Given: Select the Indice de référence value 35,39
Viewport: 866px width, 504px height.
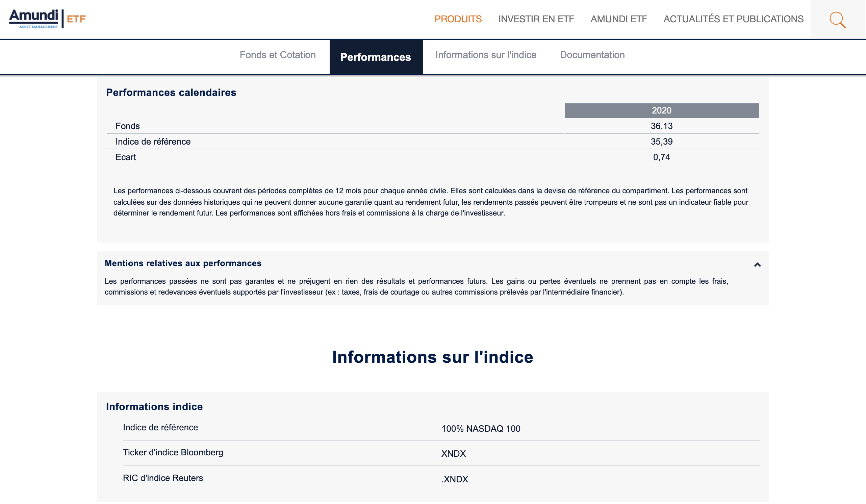Looking at the screenshot, I should click(662, 142).
